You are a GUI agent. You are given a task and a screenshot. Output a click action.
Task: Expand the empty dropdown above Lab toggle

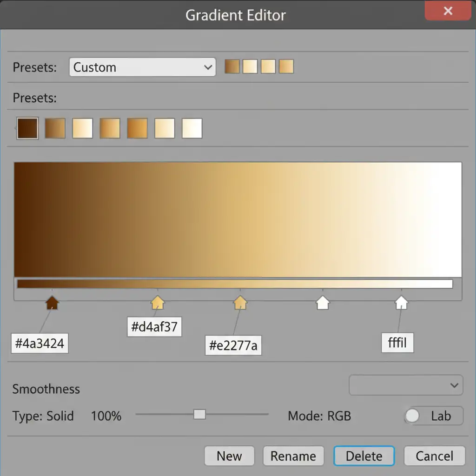[406, 385]
